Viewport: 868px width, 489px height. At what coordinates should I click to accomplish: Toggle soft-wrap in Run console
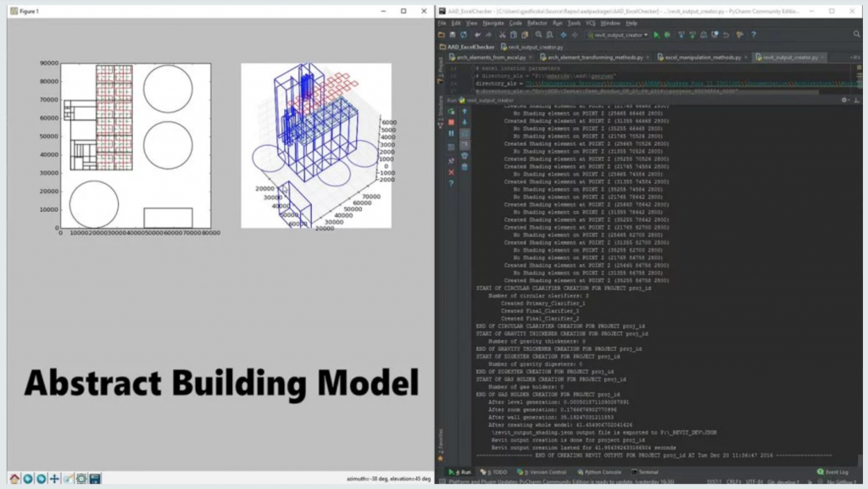[465, 133]
